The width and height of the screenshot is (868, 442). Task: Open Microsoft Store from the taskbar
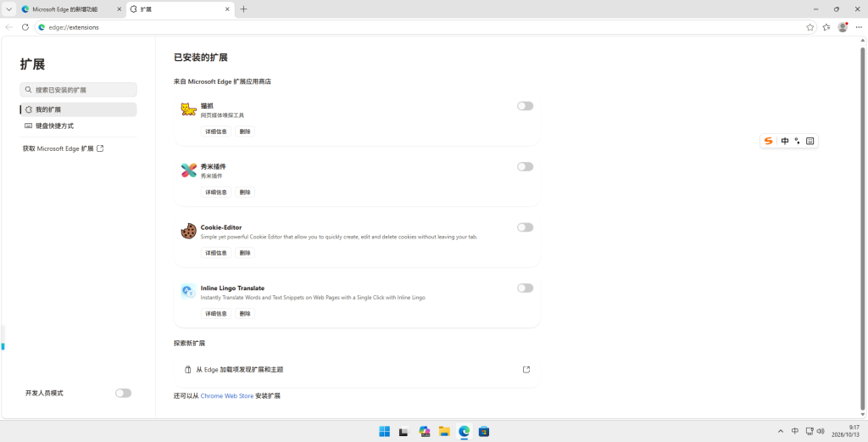tap(484, 432)
